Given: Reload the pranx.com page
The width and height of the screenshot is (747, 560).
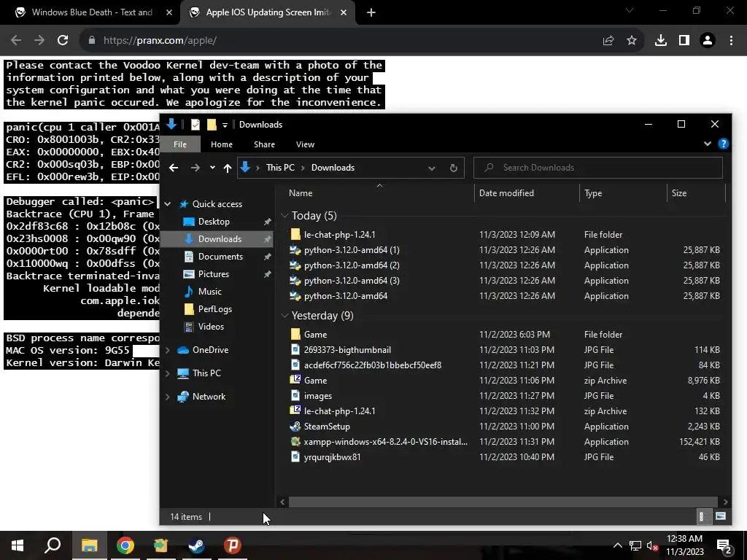Looking at the screenshot, I should click(63, 41).
